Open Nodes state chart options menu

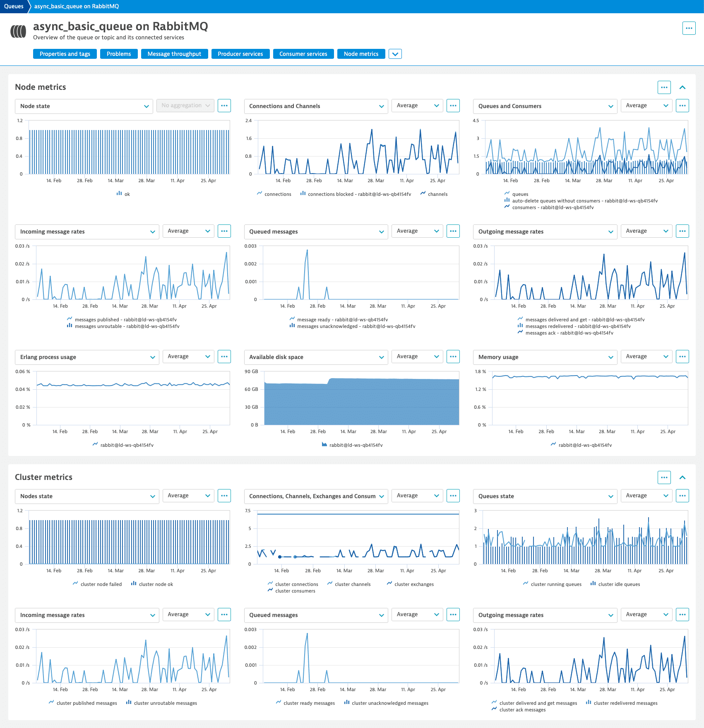(224, 496)
